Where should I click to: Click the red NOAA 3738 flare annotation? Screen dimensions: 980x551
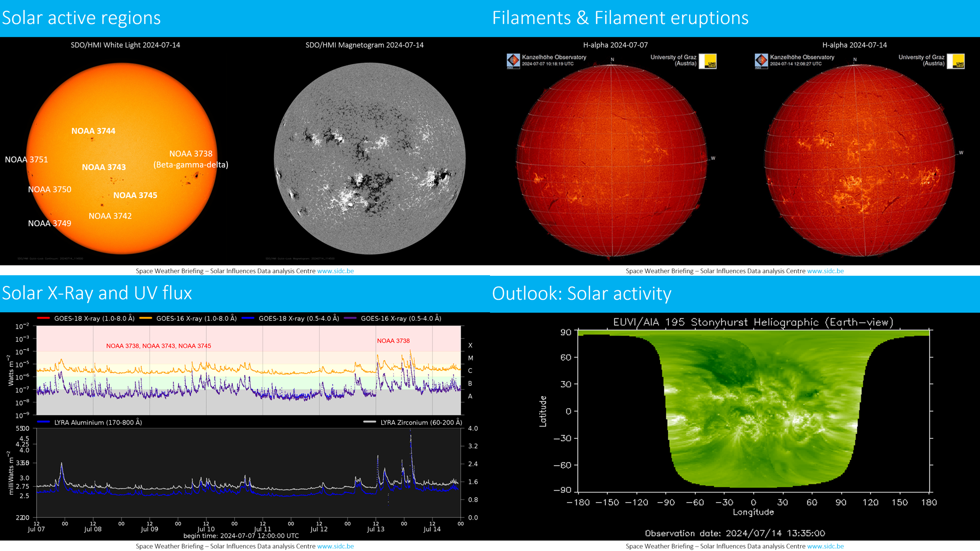[x=393, y=341]
